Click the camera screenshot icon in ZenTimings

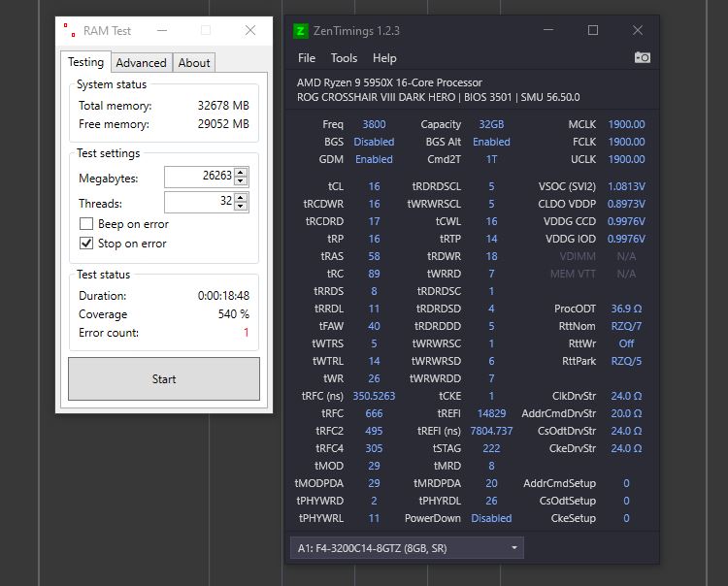(643, 57)
